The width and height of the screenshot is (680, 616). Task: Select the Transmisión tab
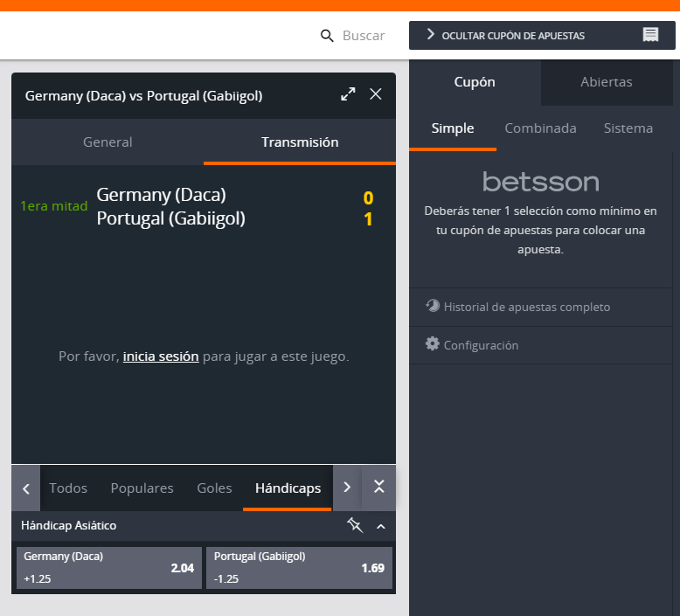(x=300, y=142)
